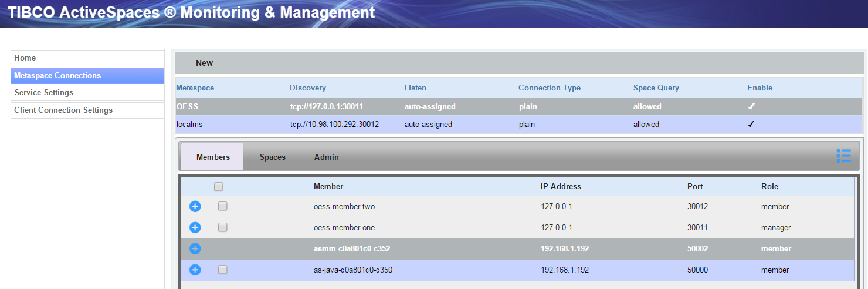Click discovery URL tcp://127.0.0.1:30011
Viewport: 868px width, 289px height.
click(x=326, y=107)
